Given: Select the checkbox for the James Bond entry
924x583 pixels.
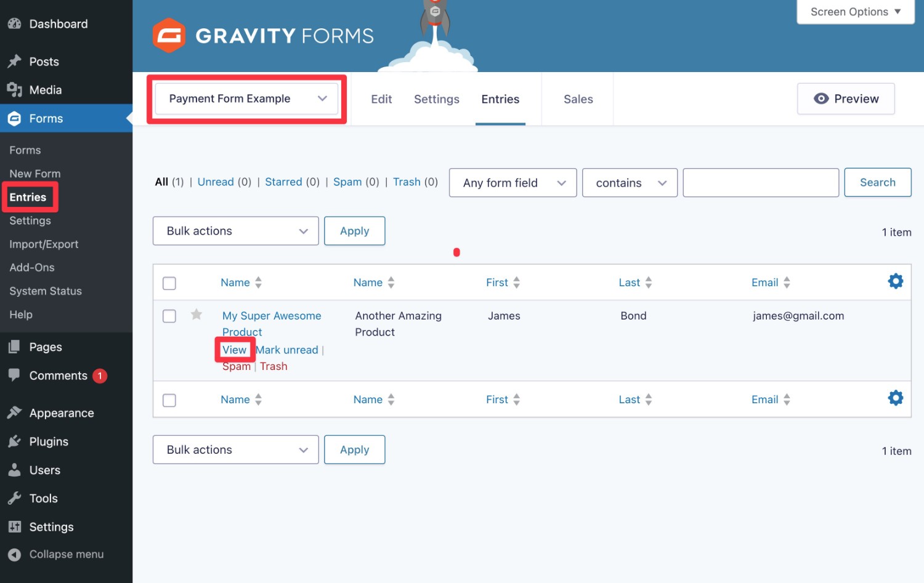Looking at the screenshot, I should pos(169,315).
